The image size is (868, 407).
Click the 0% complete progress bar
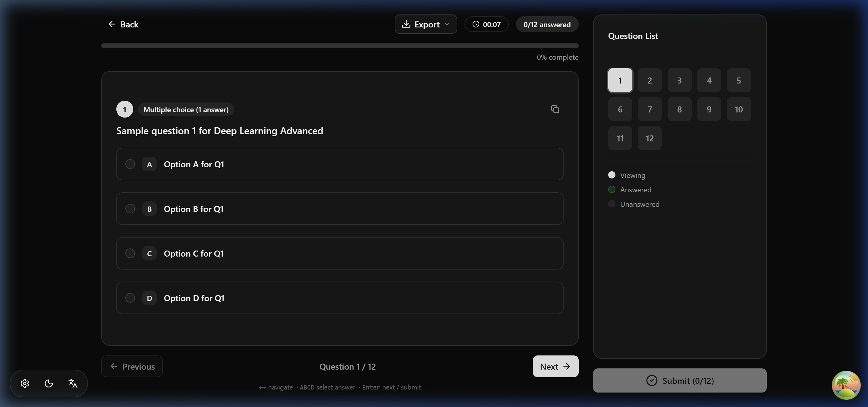point(340,46)
